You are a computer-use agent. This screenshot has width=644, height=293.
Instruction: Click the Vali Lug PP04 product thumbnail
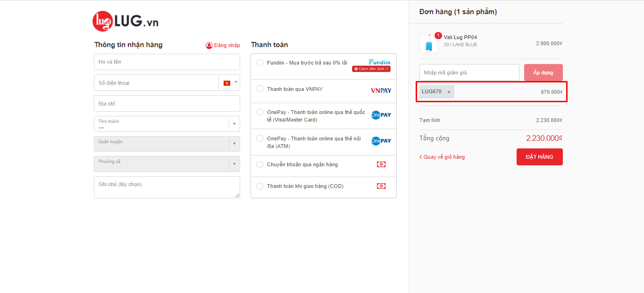point(428,44)
